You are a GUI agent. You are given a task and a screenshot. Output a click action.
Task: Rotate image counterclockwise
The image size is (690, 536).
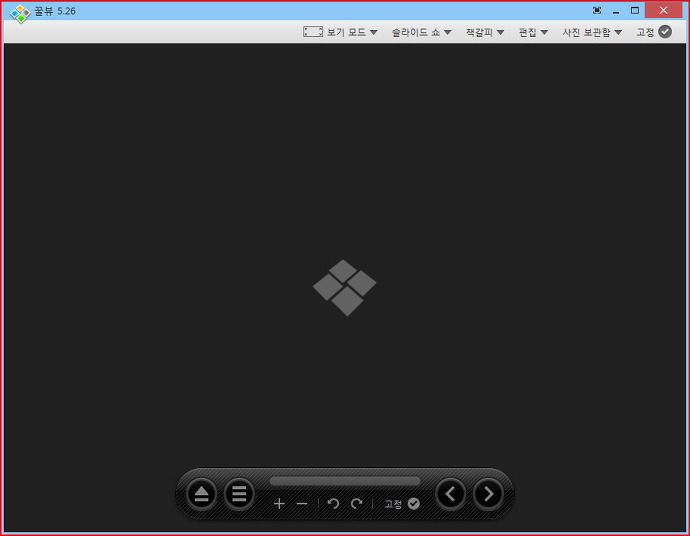tap(333, 503)
